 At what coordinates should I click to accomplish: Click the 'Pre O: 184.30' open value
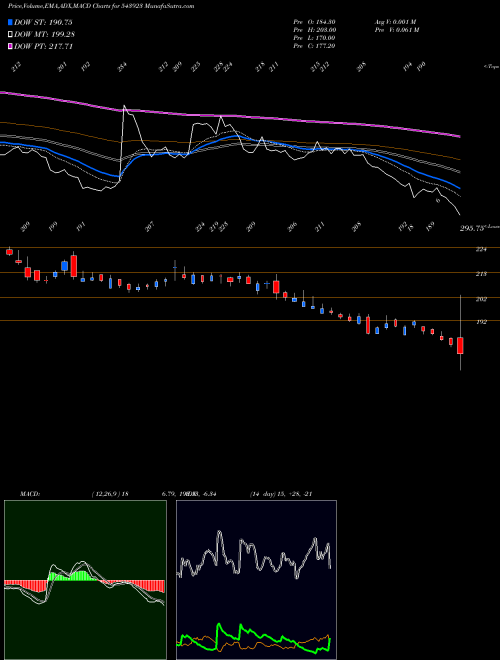(x=314, y=22)
